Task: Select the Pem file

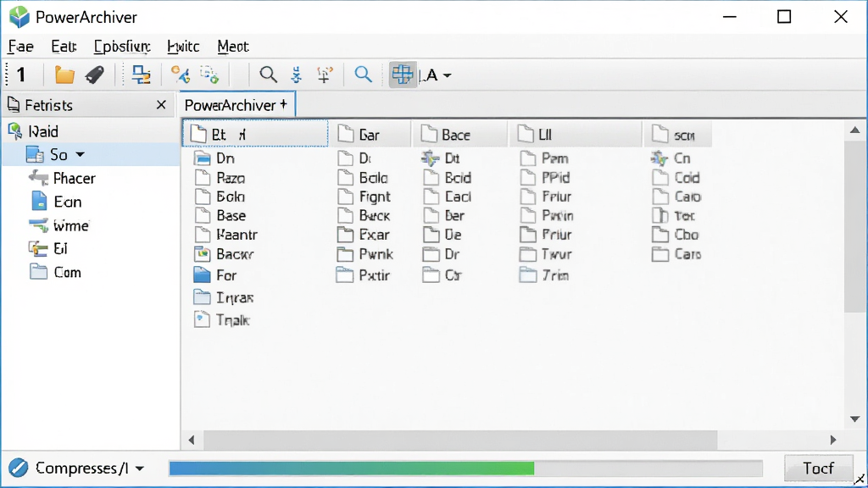Action: click(544, 158)
